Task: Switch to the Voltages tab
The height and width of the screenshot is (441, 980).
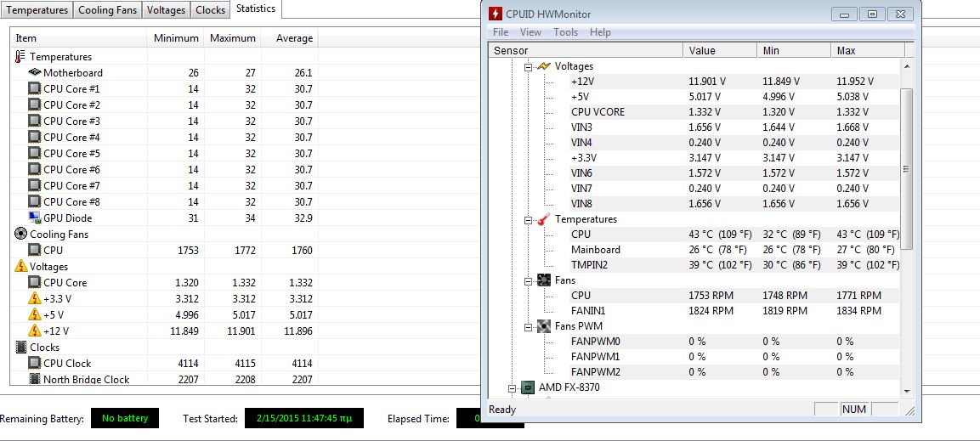Action: 166,10
